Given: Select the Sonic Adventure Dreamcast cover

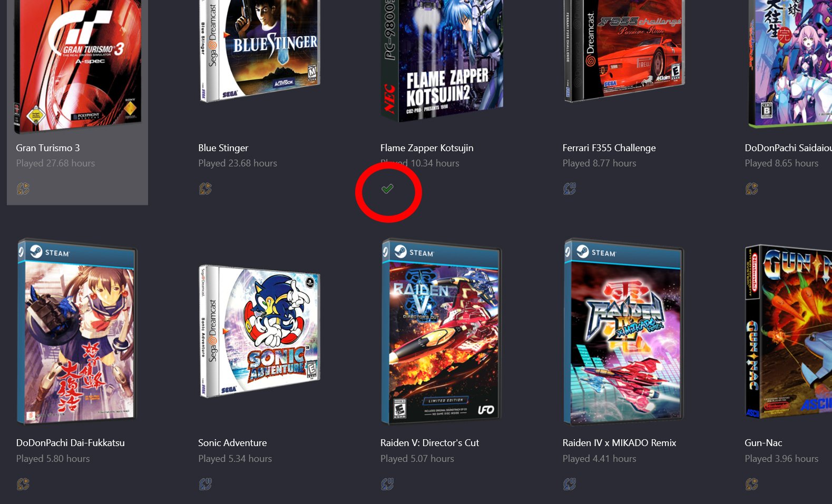Looking at the screenshot, I should tap(259, 332).
